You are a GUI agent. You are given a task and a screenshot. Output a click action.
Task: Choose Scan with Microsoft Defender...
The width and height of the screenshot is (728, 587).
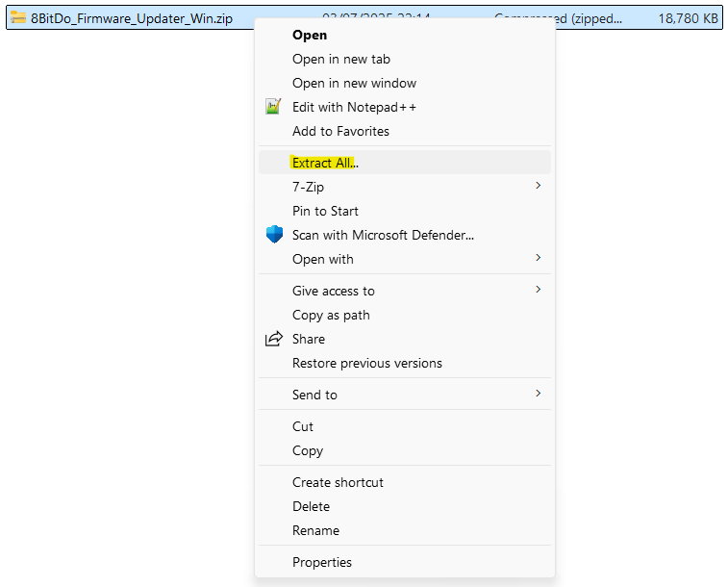point(405,235)
